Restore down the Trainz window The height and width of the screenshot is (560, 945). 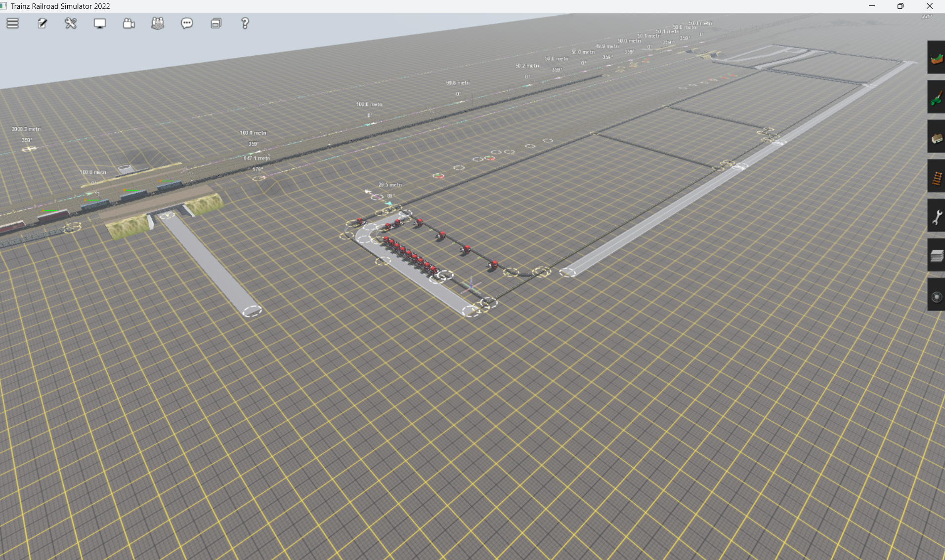tap(901, 6)
